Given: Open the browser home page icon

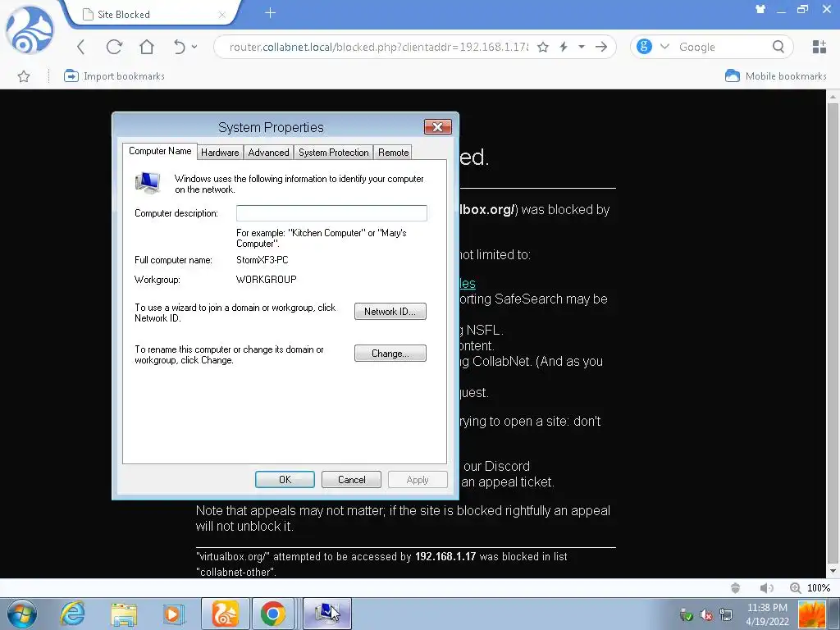Looking at the screenshot, I should coord(146,47).
